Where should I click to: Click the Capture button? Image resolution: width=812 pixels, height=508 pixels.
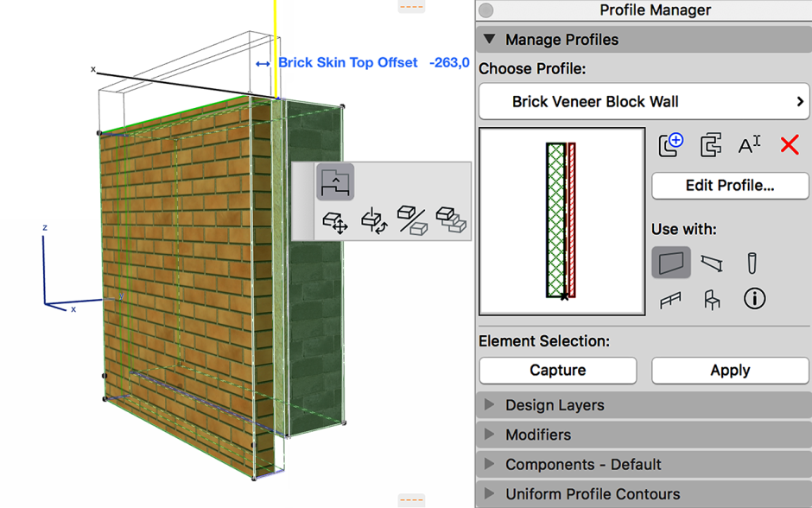point(558,371)
